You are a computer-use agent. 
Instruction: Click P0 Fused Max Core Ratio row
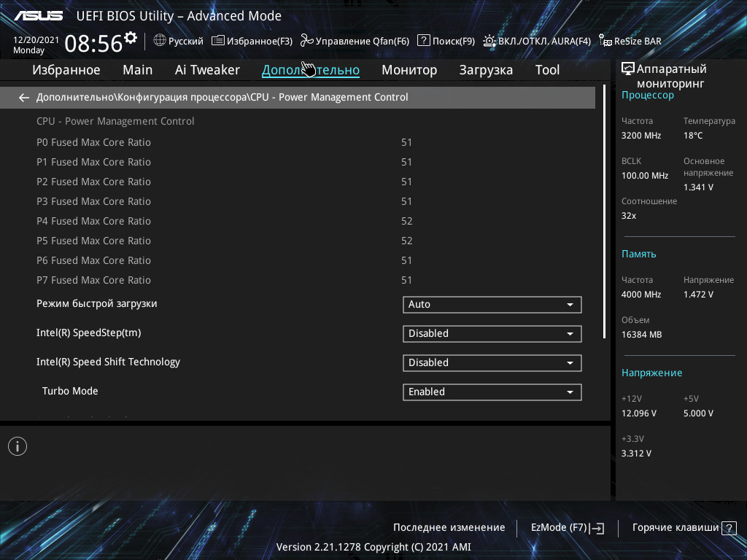[x=298, y=142]
